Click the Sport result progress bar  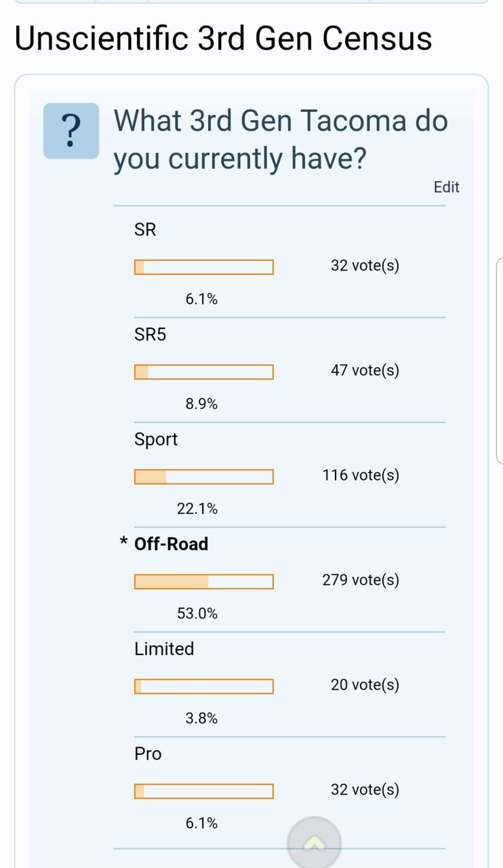click(204, 477)
